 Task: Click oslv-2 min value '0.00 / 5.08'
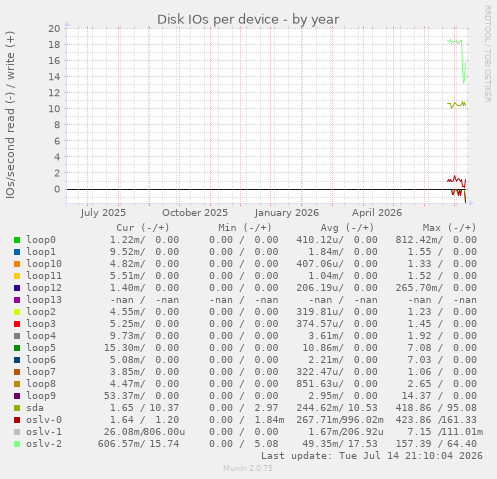(x=244, y=444)
